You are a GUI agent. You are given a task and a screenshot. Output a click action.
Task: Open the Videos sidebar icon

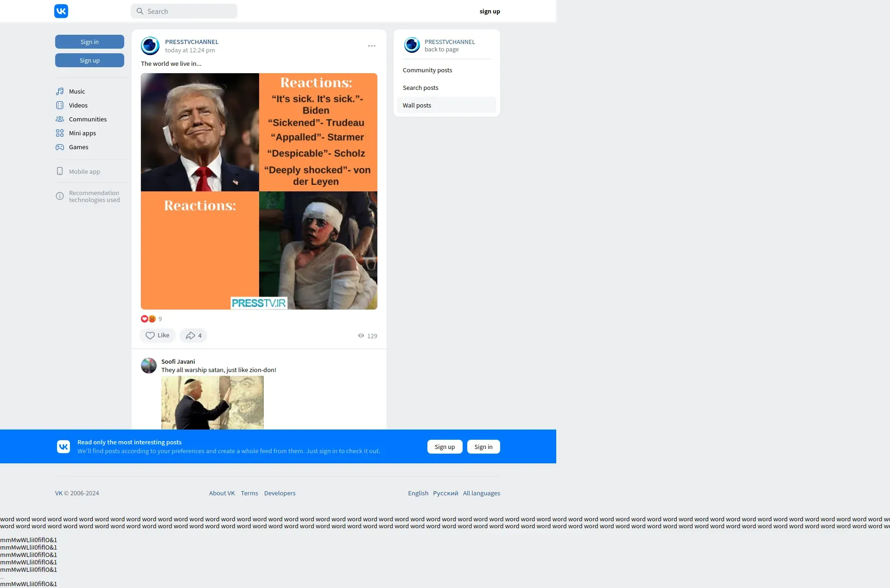click(x=60, y=105)
